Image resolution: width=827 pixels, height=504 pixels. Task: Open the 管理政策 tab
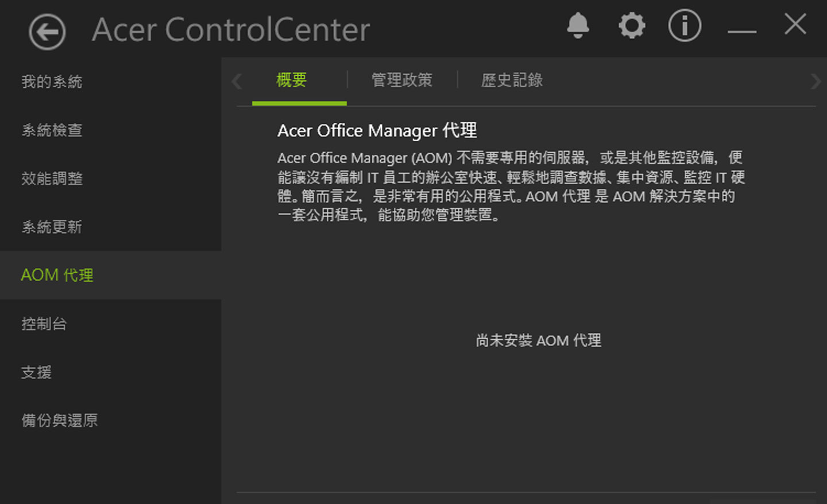pyautogui.click(x=402, y=80)
